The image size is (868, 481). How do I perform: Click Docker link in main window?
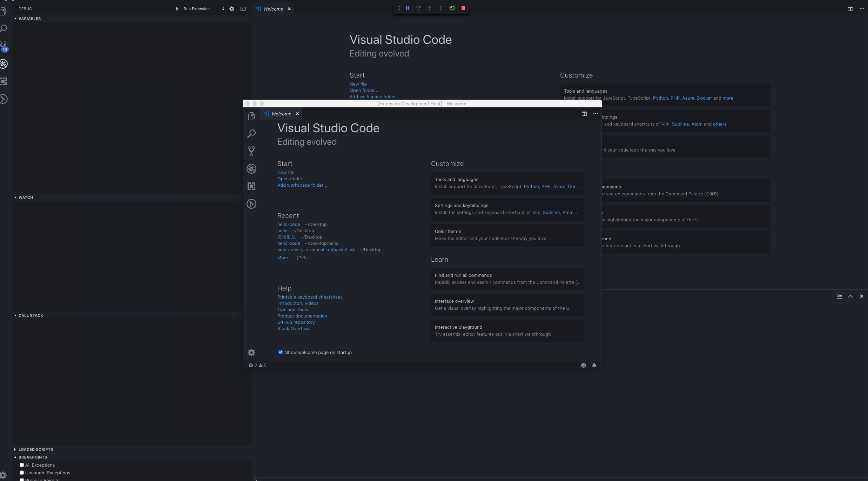pos(704,98)
